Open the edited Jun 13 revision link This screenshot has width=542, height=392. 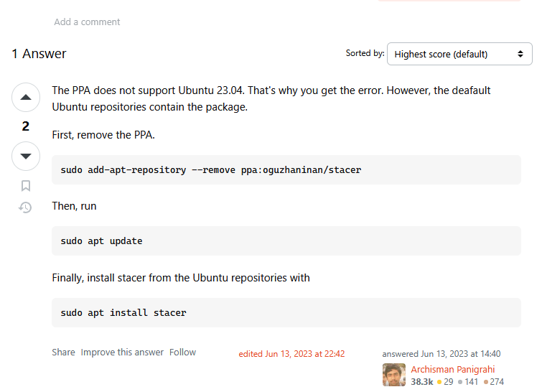(291, 354)
